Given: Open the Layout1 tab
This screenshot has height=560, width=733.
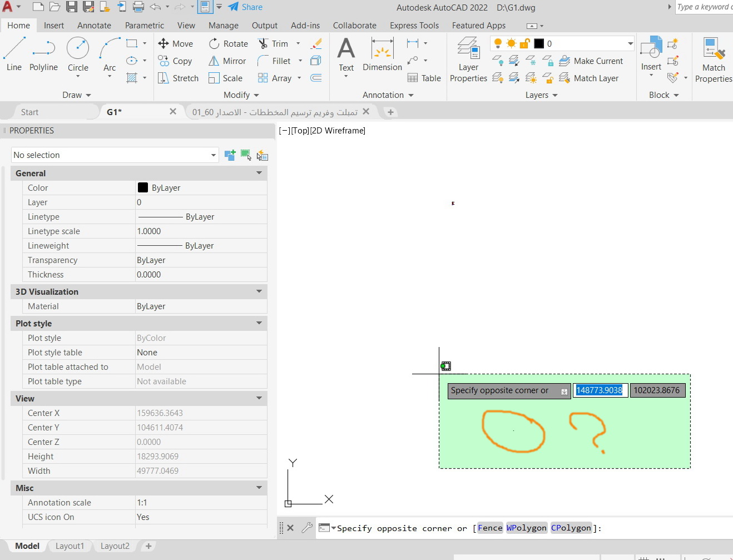Looking at the screenshot, I should 70,546.
